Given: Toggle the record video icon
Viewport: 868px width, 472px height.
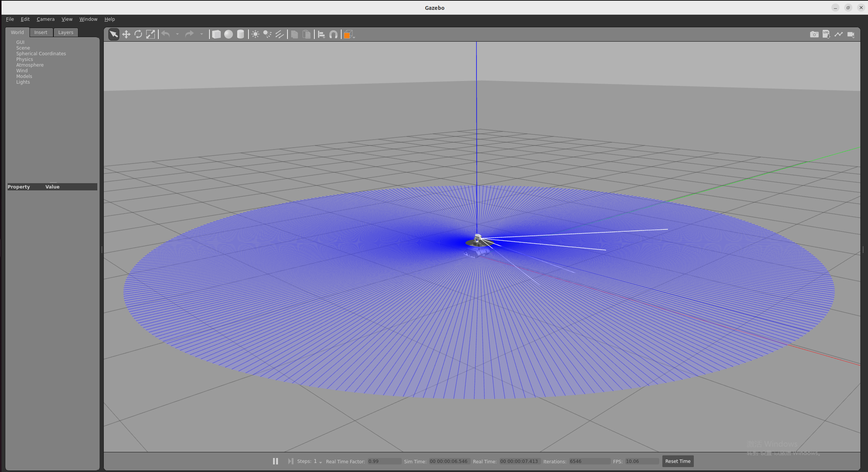Looking at the screenshot, I should point(850,34).
